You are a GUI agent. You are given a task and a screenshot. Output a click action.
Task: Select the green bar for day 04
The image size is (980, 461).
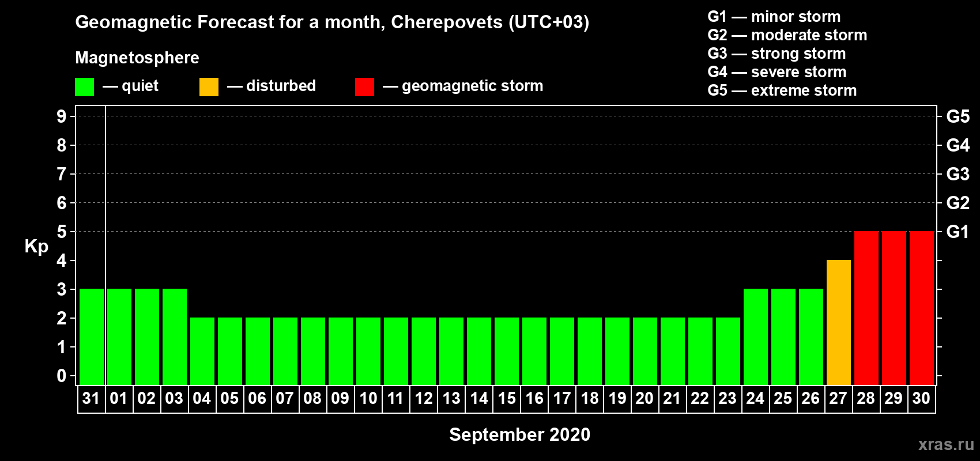[x=202, y=351]
